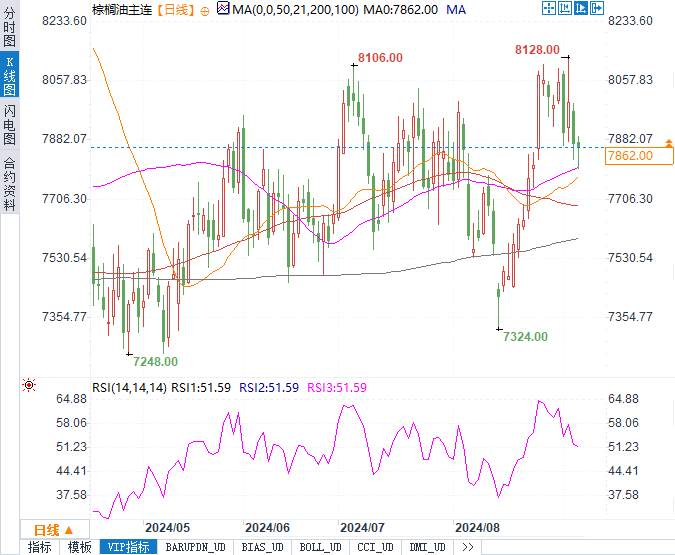Viewport: 675px width, 555px height.
Task: Click the 2024/07 date axis label
Action: click(x=362, y=528)
